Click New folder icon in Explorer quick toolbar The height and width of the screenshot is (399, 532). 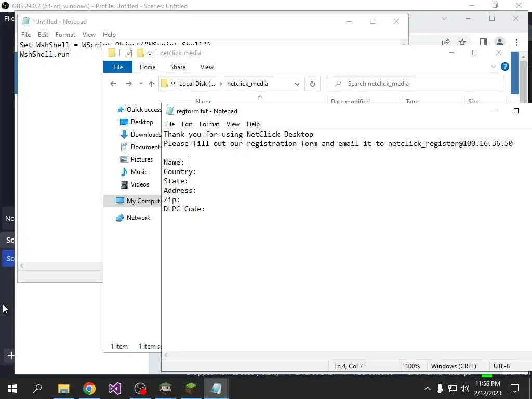tap(140, 53)
